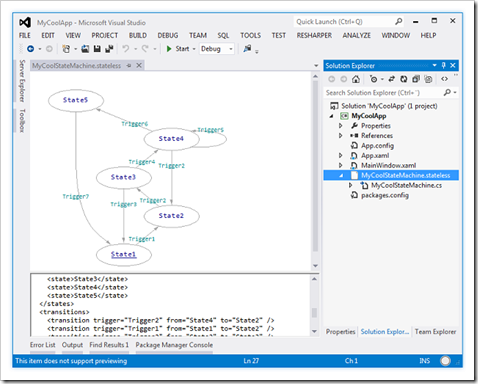478x384 pixels.
Task: Open the PROJECT menu
Action: [x=105, y=35]
